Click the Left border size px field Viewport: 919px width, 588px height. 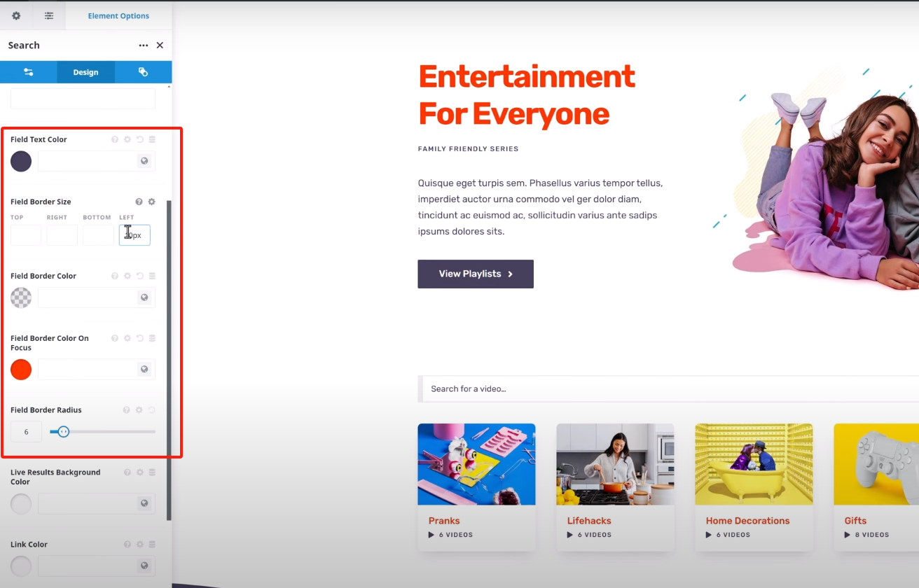click(x=134, y=234)
